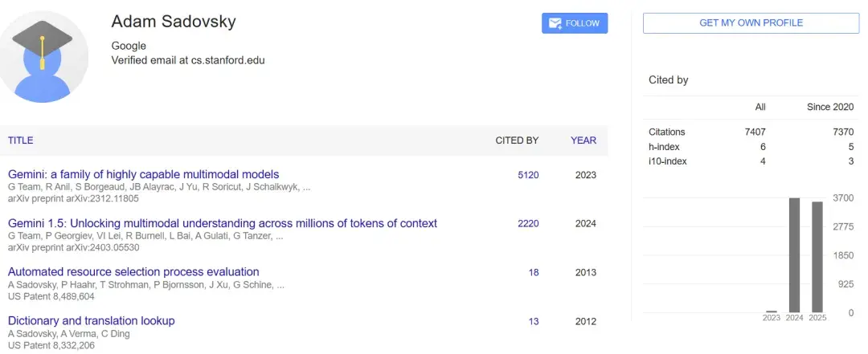The width and height of the screenshot is (868, 354).
Task: Sort publications by Title column
Action: click(21, 140)
